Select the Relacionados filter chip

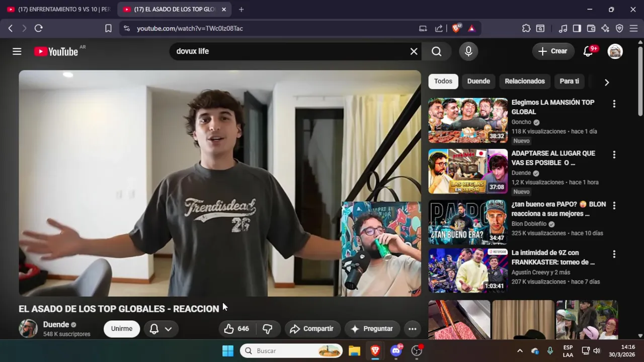(525, 81)
